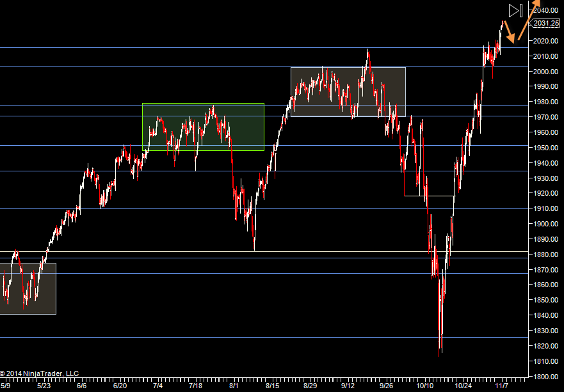This screenshot has width=564, height=392.
Task: Click the 1820.00 price axis label
Action: tap(546, 346)
